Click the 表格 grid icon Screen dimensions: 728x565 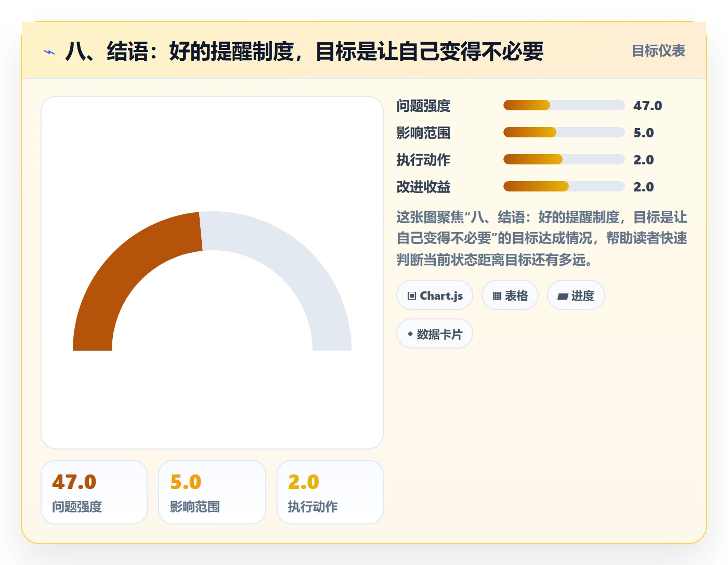click(x=497, y=296)
